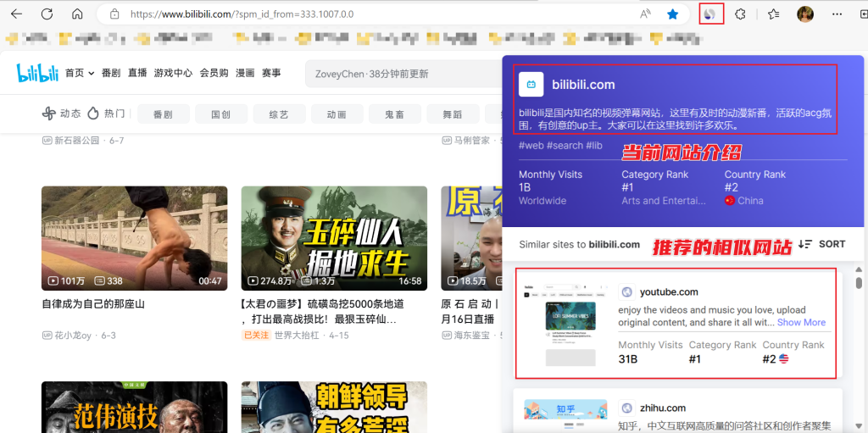Open video title 自律成为自己的那座山
This screenshot has height=433, width=868.
[93, 304]
